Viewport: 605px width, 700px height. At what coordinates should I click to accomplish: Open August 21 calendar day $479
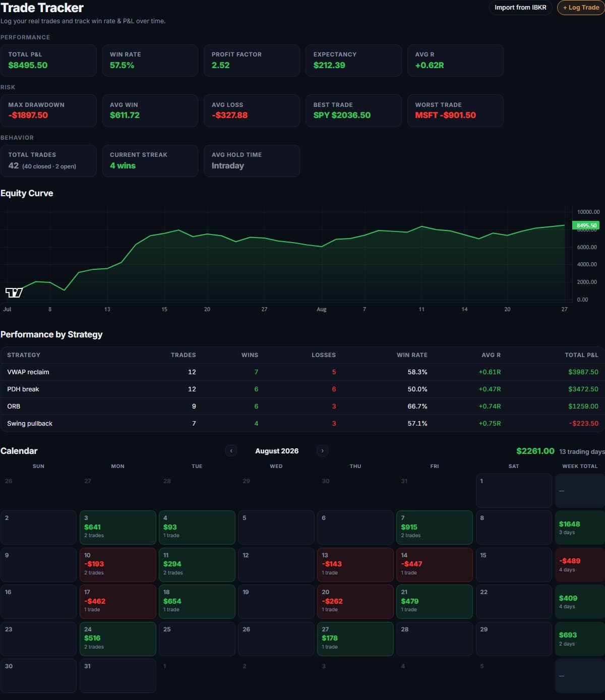coord(435,602)
